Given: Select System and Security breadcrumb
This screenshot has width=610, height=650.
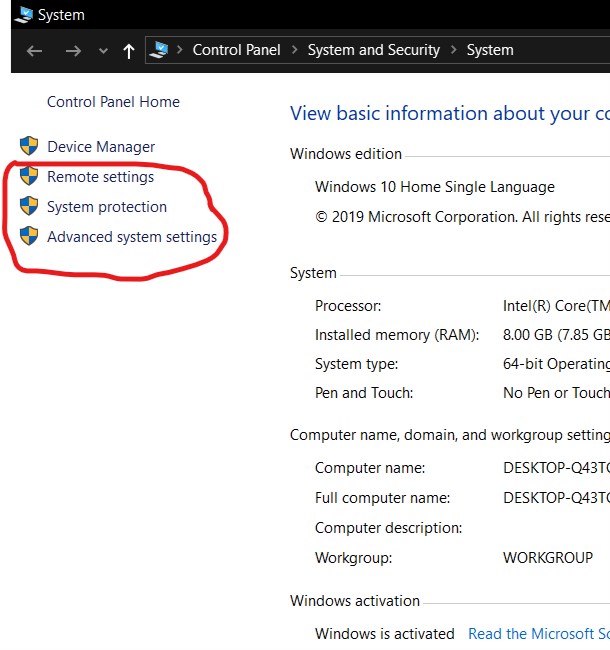Looking at the screenshot, I should click(373, 50).
